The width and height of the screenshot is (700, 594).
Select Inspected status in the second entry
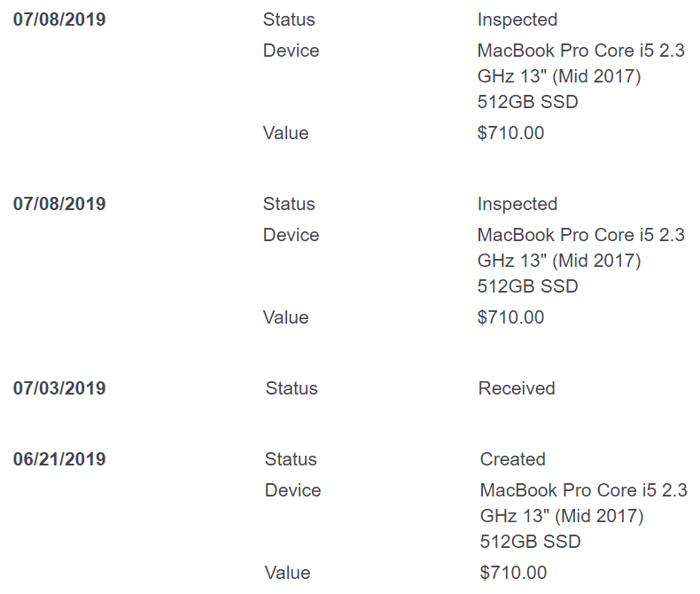click(x=517, y=204)
